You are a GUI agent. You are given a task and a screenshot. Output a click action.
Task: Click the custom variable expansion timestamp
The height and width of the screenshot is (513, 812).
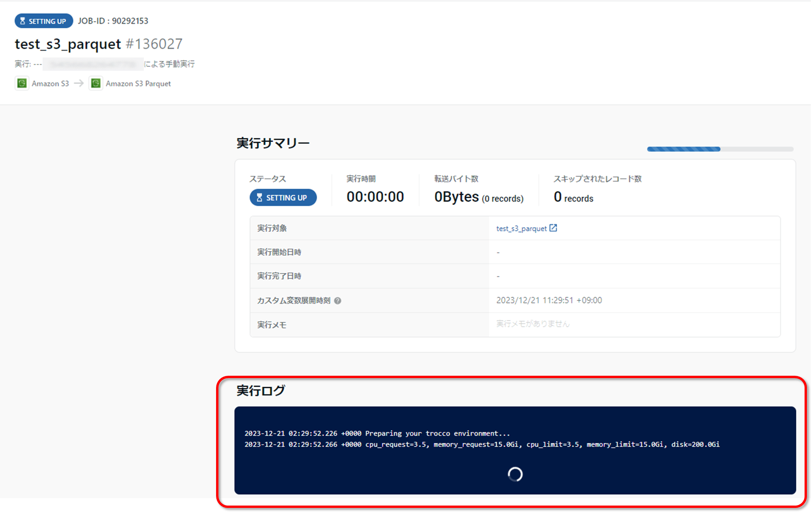click(549, 300)
